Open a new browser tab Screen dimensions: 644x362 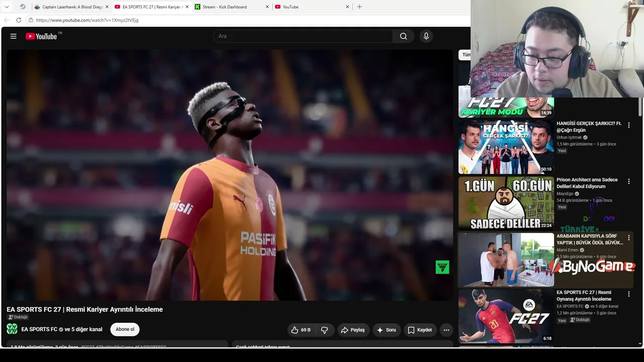359,7
